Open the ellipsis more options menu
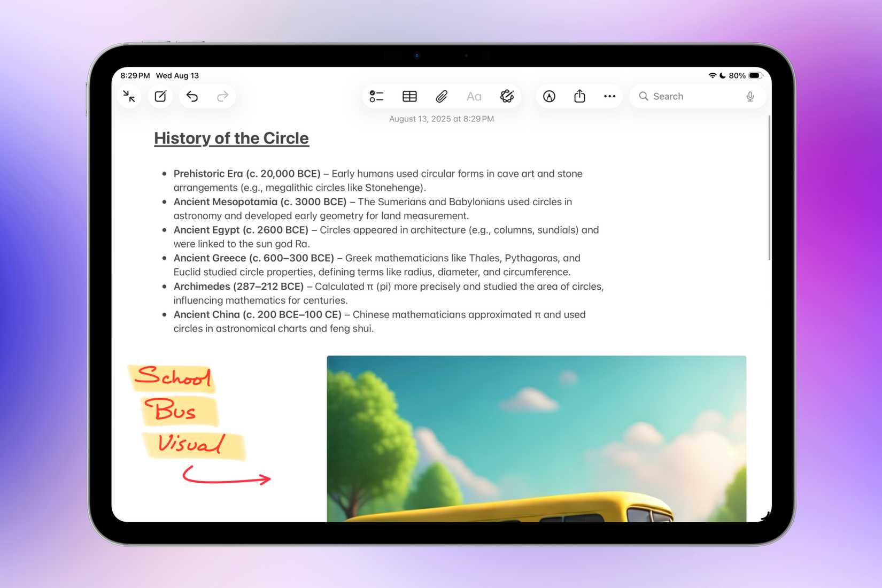 609,96
